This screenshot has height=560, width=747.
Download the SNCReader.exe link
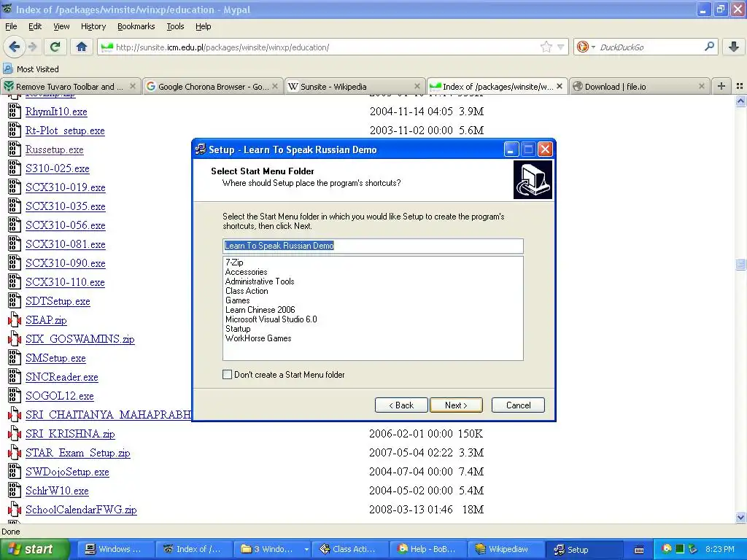coord(61,377)
